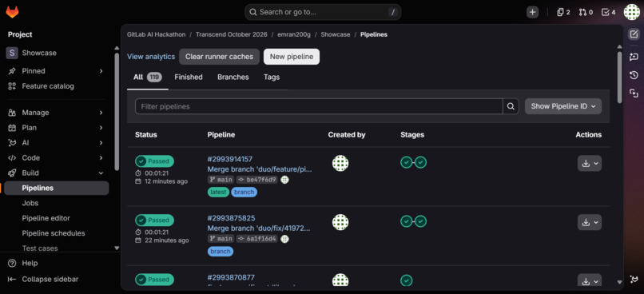This screenshot has height=294, width=644.
Task: Open Showcase project avatar in sidebar
Action: click(12, 53)
